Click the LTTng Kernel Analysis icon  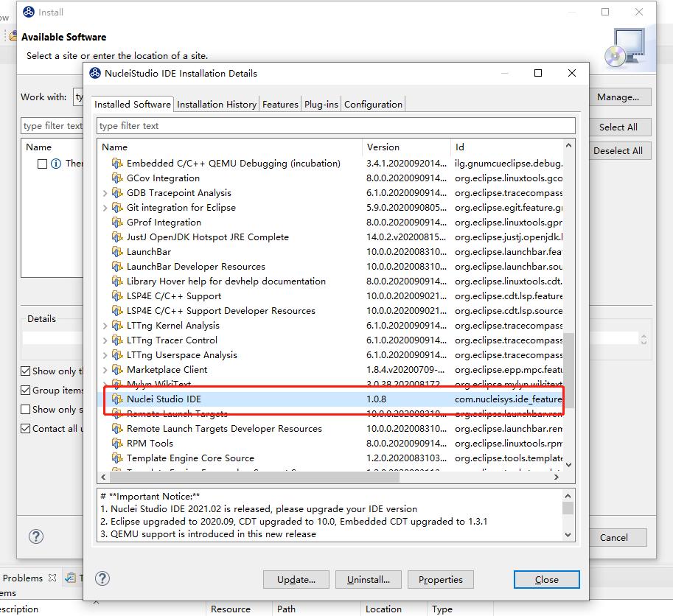[117, 326]
